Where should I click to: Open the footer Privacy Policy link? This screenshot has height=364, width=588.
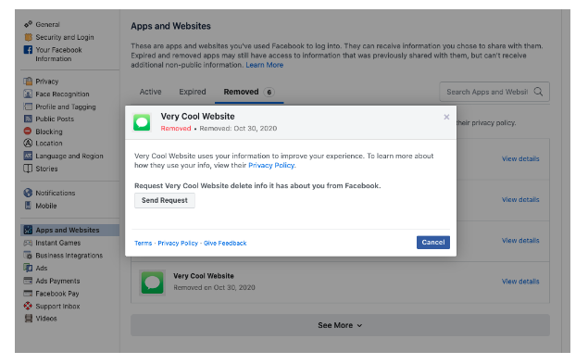[178, 244]
